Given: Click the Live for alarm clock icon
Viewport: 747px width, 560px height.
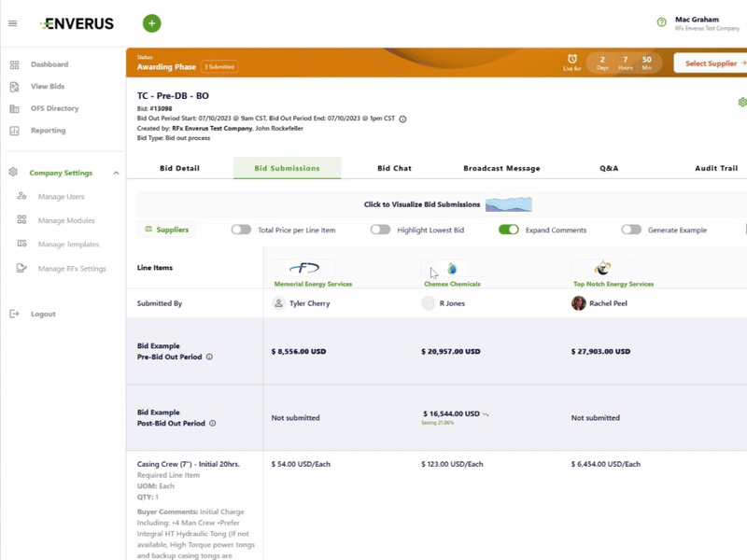Looking at the screenshot, I should pyautogui.click(x=572, y=59).
